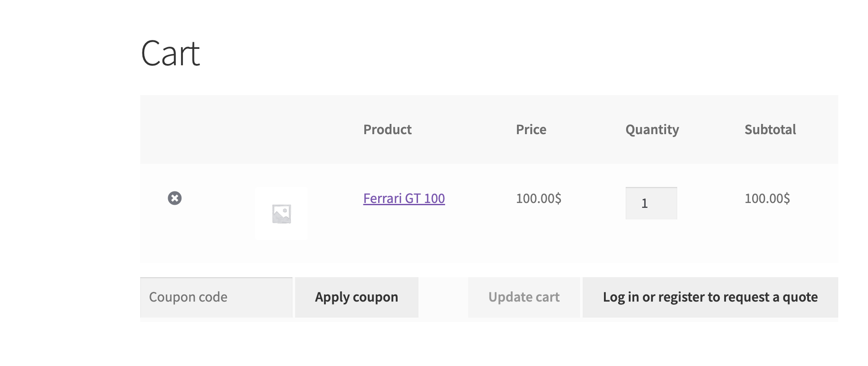
Task: Focus the quantity field showing 1
Action: 651,203
